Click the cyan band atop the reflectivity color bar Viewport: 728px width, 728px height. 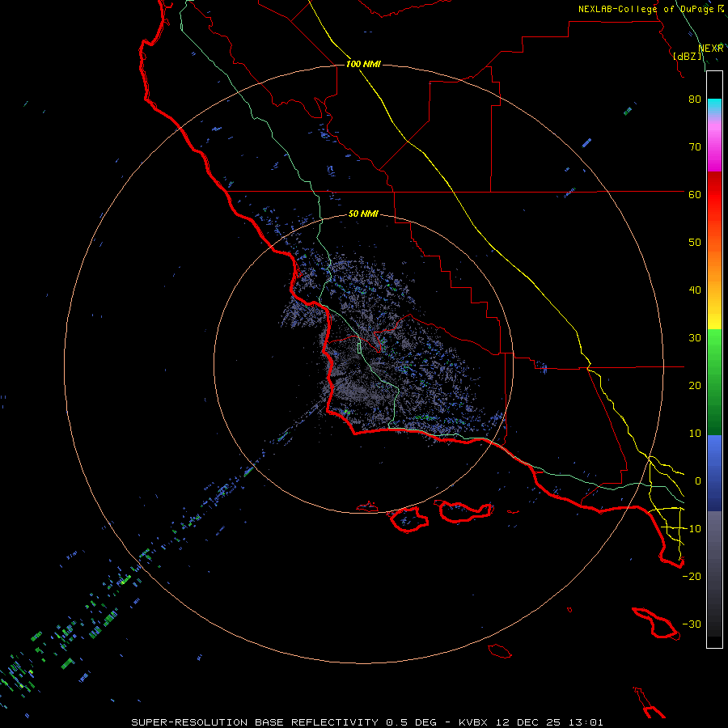pos(714,106)
